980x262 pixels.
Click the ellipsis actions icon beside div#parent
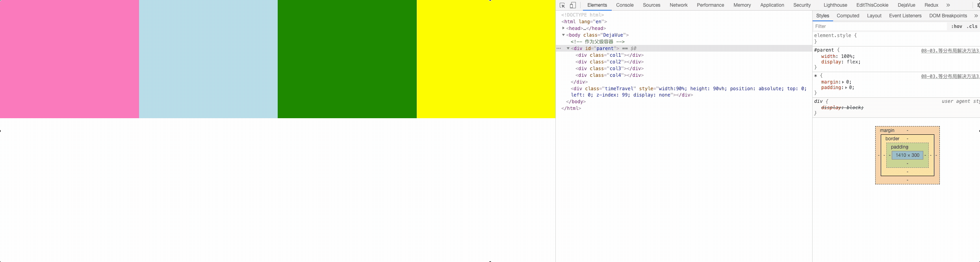coord(559,48)
